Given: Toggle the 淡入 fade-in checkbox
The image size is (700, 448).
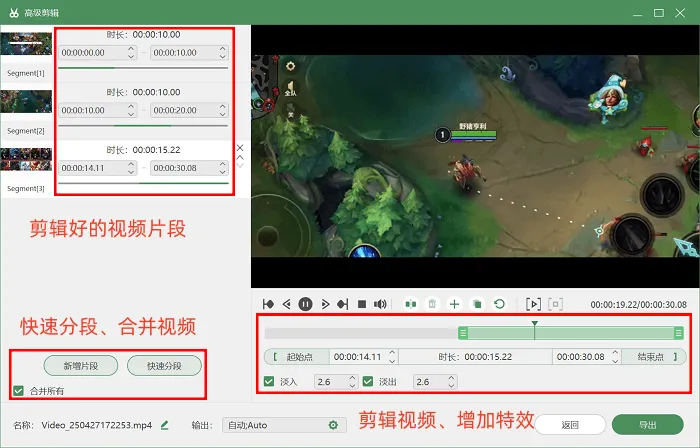Looking at the screenshot, I should coord(269,382).
